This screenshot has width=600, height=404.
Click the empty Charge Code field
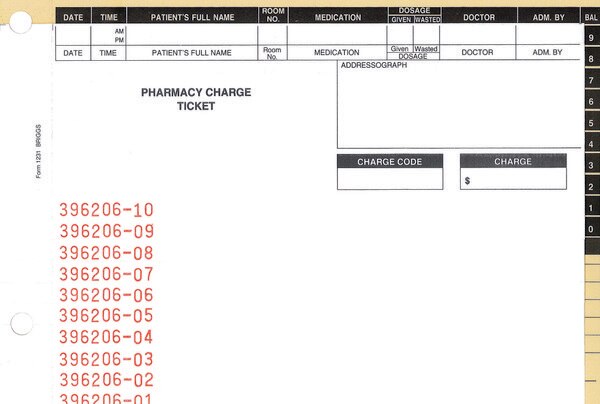[x=390, y=179]
